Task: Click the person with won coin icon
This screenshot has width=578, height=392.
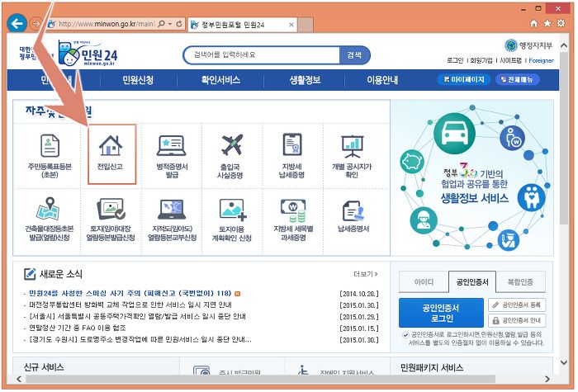Action: pos(513,138)
